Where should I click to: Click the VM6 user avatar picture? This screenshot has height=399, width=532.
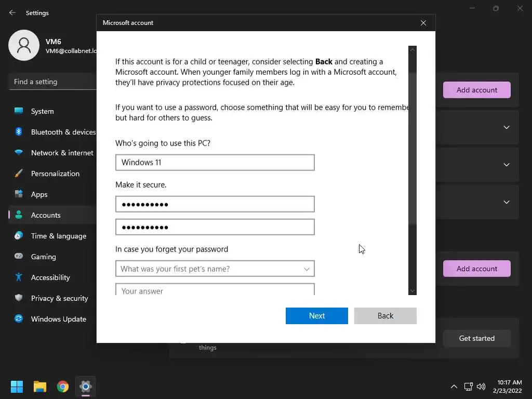click(x=24, y=45)
